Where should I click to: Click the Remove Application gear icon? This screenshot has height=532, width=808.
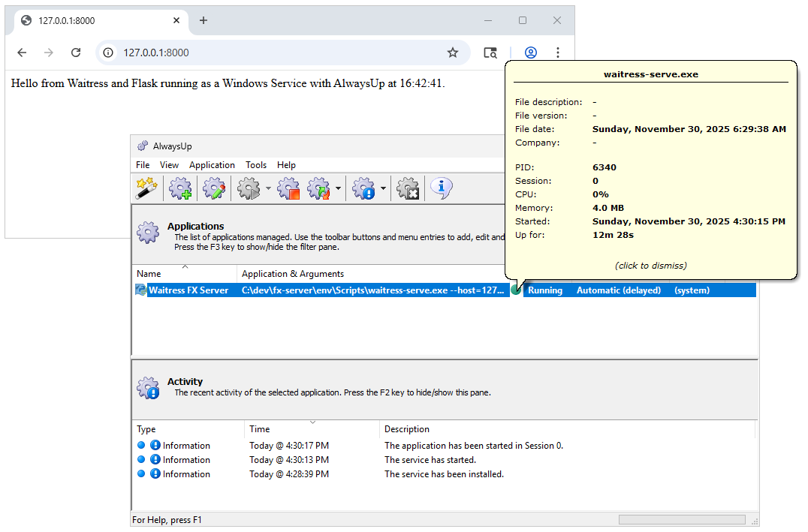[407, 188]
